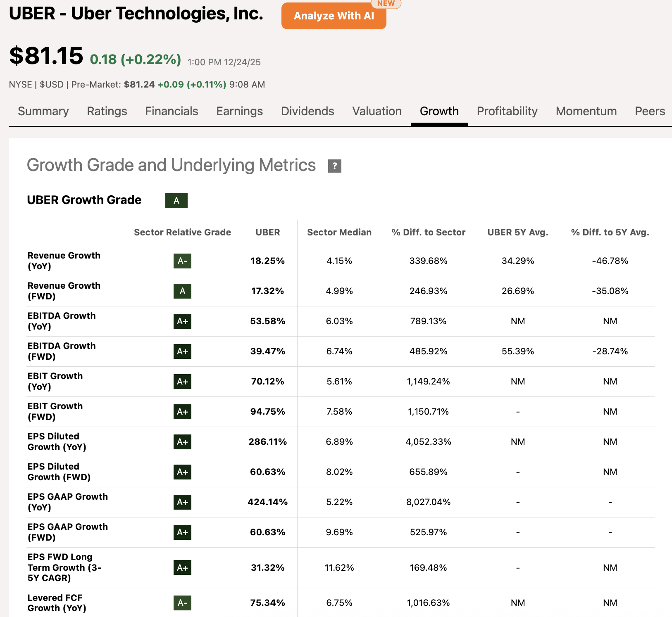Click the A+ badge for EBIT Growth (FWD)
This screenshot has height=617, width=672.
(182, 412)
